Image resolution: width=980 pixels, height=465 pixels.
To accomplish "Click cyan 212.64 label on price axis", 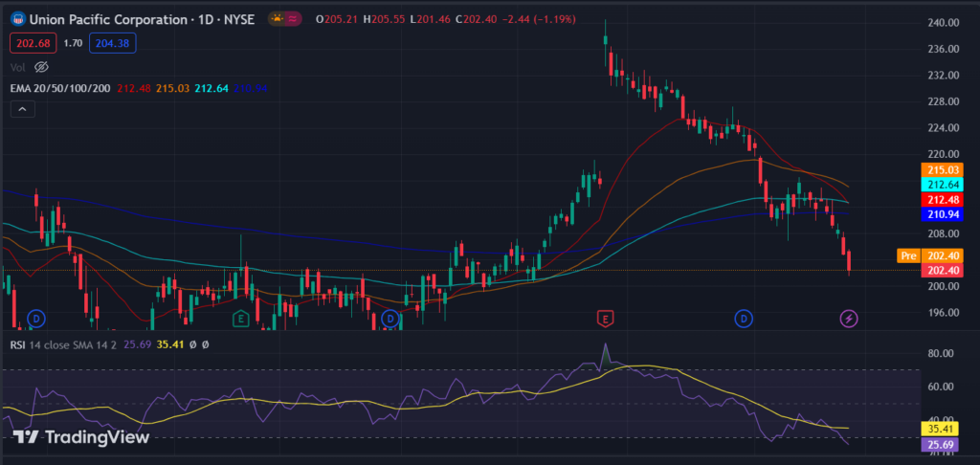I will pos(942,185).
